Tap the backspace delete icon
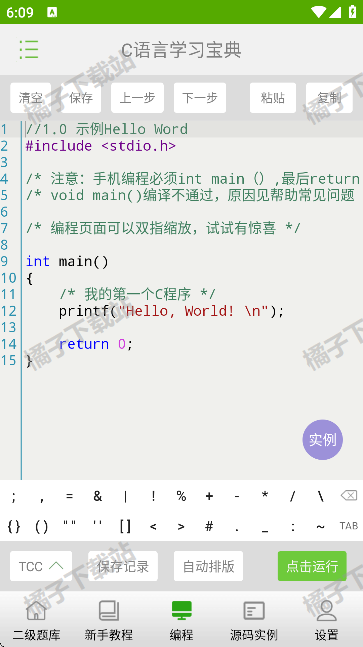Image resolution: width=363 pixels, height=647 pixels. coord(349,496)
